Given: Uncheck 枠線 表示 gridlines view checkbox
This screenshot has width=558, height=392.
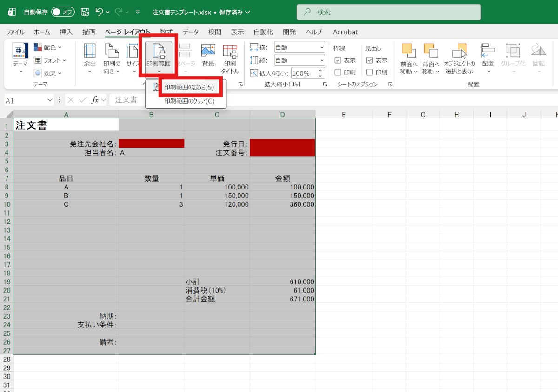Looking at the screenshot, I should coord(338,60).
